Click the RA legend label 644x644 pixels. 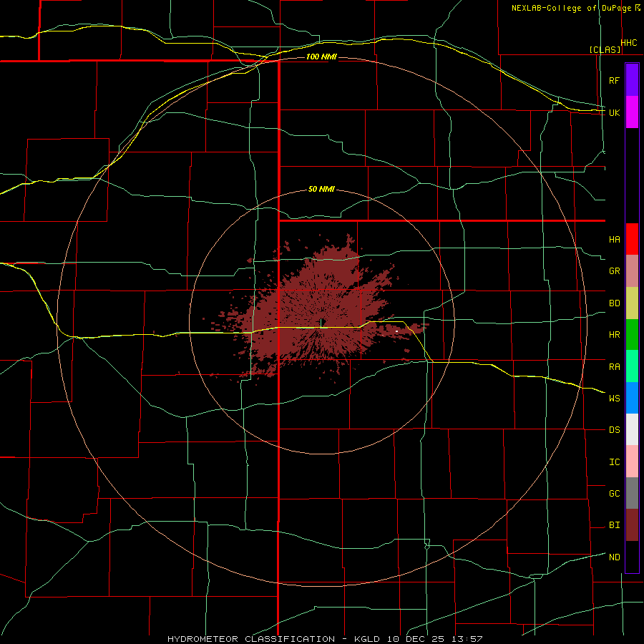tap(614, 367)
